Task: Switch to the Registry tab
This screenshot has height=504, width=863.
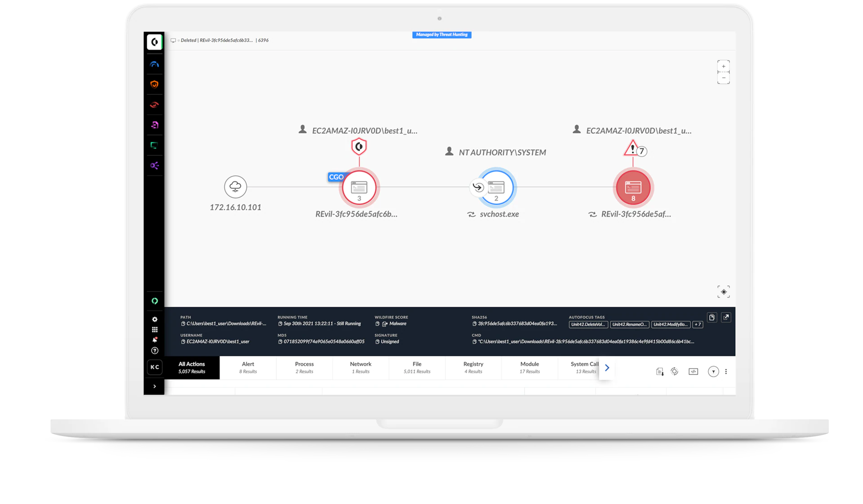Action: click(473, 367)
